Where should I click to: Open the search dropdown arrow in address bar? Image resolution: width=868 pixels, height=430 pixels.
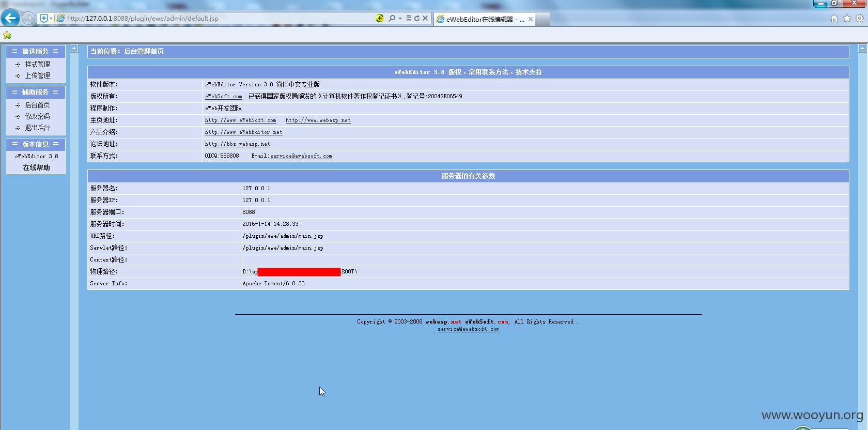pos(400,19)
